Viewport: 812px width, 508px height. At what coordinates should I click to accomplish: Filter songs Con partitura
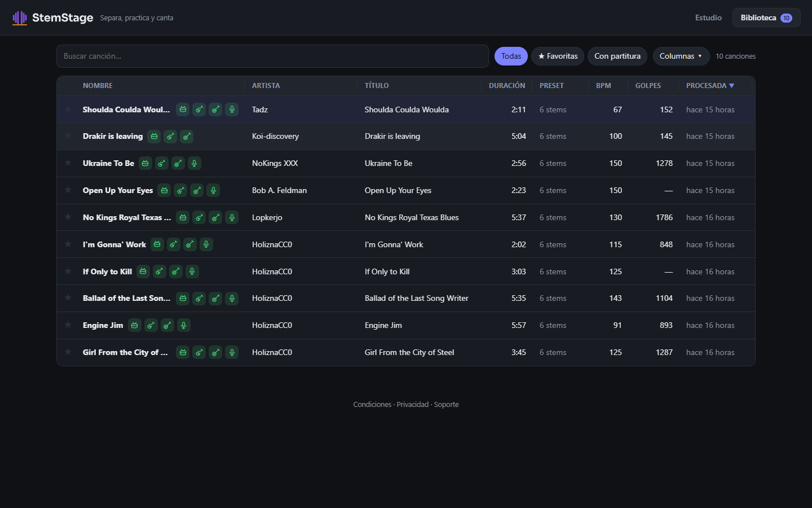(x=617, y=56)
